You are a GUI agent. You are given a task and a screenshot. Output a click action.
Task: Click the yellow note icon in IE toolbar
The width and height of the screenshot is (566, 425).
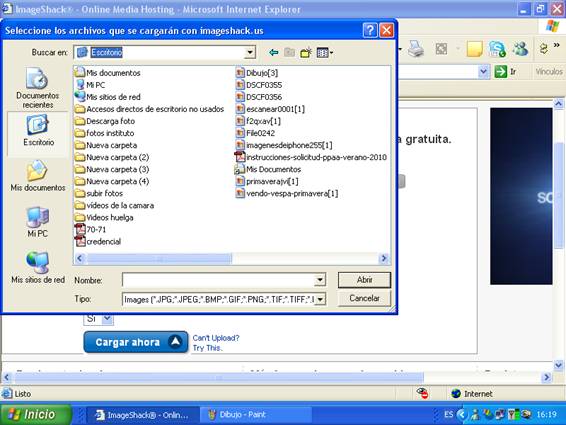point(474,49)
